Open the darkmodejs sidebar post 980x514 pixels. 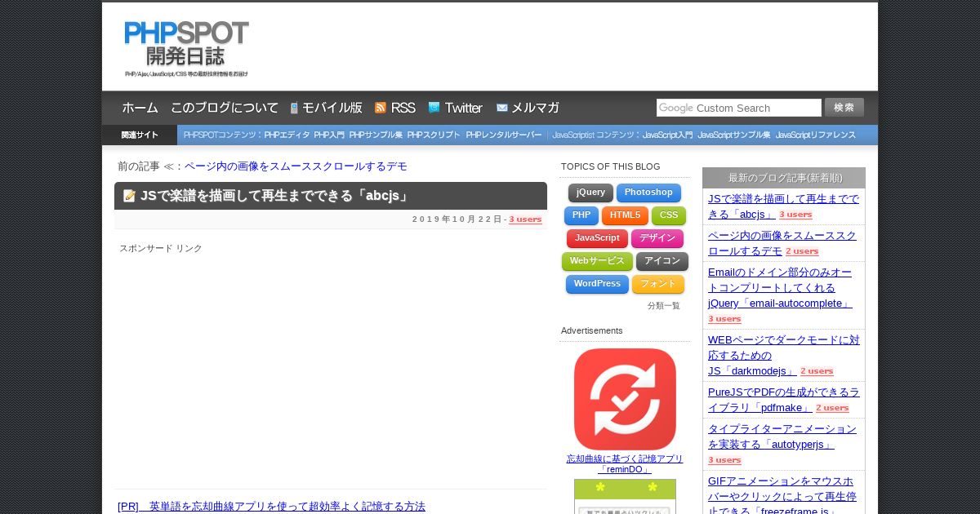tap(783, 355)
